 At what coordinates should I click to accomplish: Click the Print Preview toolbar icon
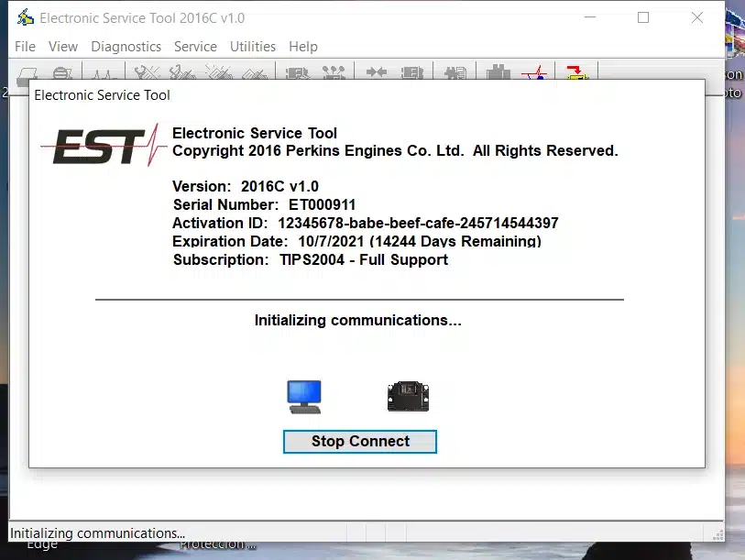click(x=62, y=73)
